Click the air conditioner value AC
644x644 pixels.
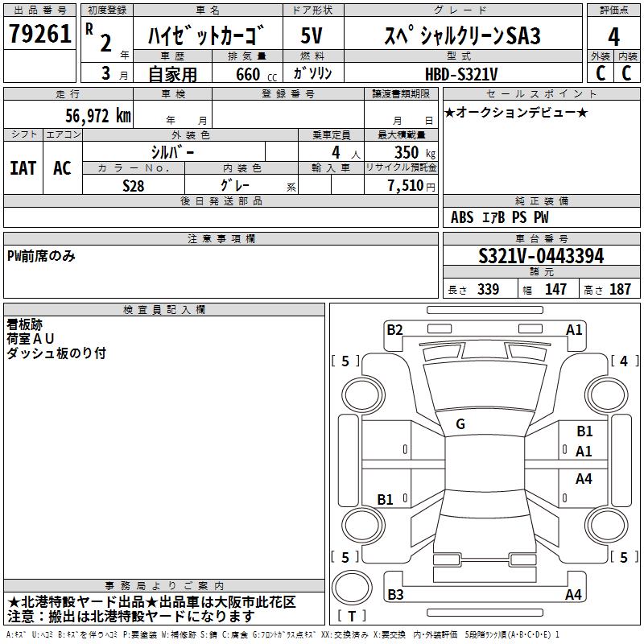63,168
